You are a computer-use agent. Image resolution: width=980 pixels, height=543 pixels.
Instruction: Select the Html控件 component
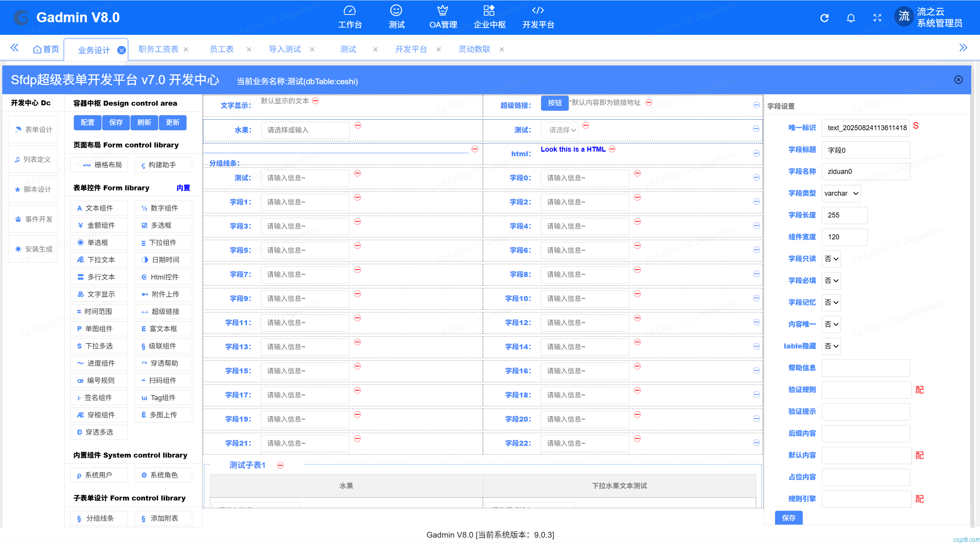click(x=163, y=277)
